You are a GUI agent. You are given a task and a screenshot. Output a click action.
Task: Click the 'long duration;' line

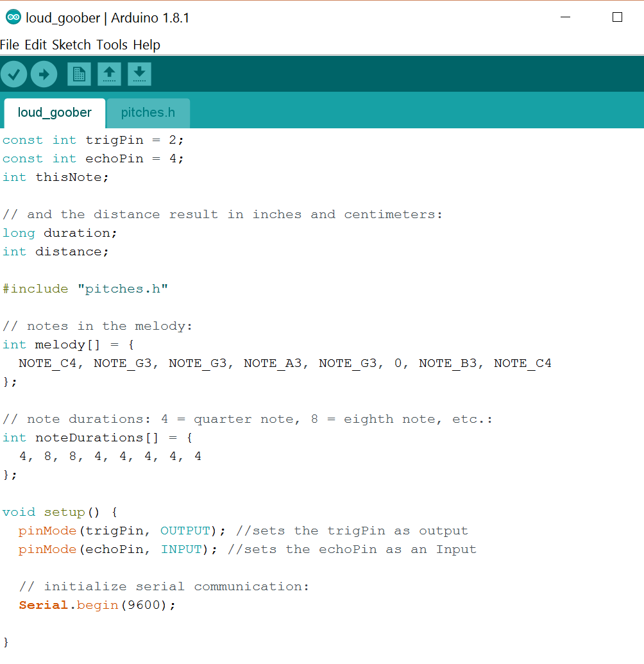point(60,234)
